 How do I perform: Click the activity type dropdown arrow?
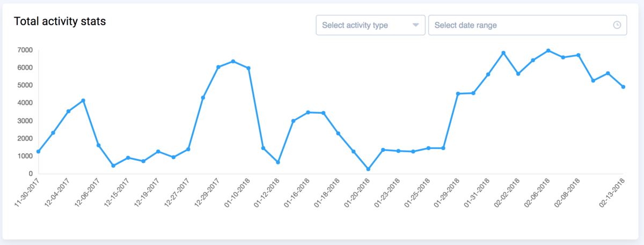pyautogui.click(x=415, y=25)
